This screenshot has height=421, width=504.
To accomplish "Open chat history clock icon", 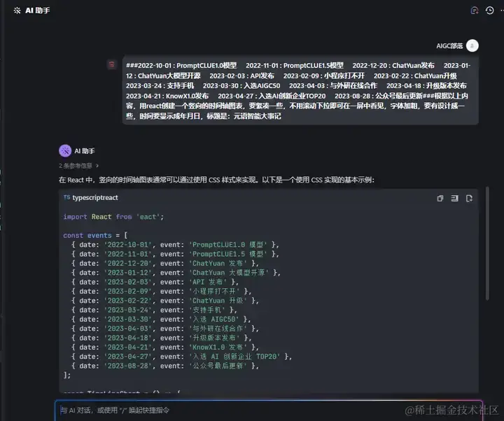I will pos(489,10).
